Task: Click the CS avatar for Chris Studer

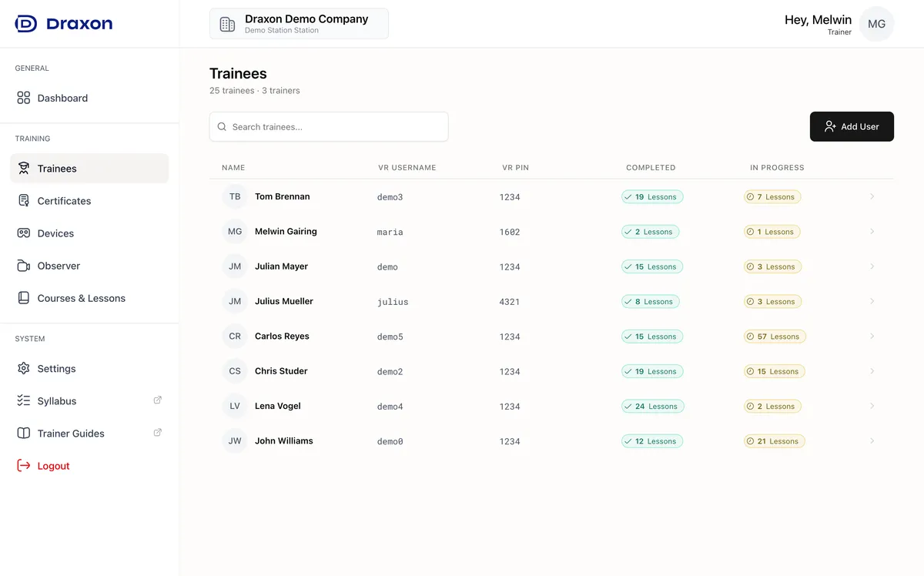Action: [x=235, y=371]
